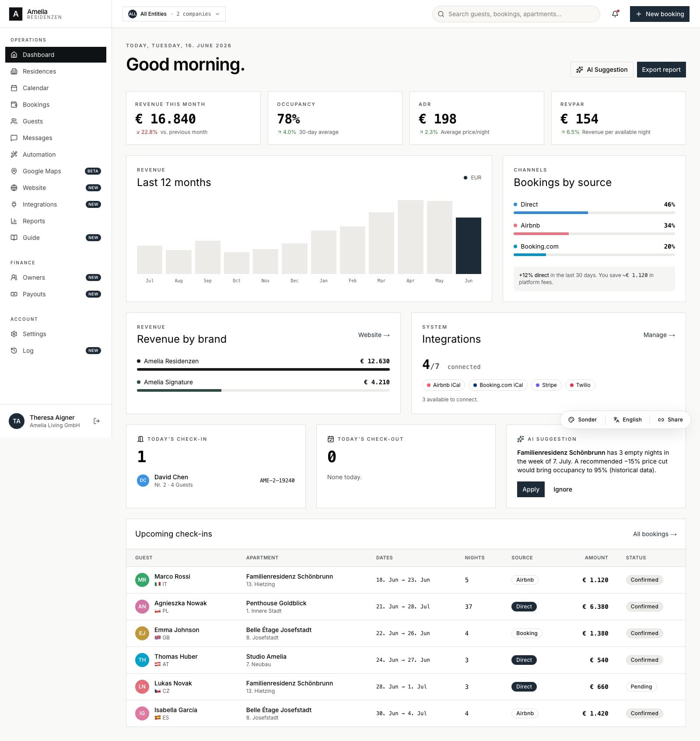Click the Airbnb channel progress bar
Viewport: 700px width, 741px height.
click(594, 234)
